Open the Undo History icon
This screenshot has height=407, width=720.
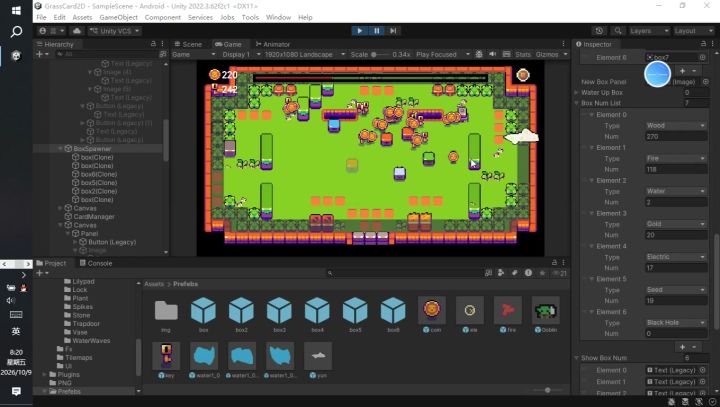coord(599,31)
